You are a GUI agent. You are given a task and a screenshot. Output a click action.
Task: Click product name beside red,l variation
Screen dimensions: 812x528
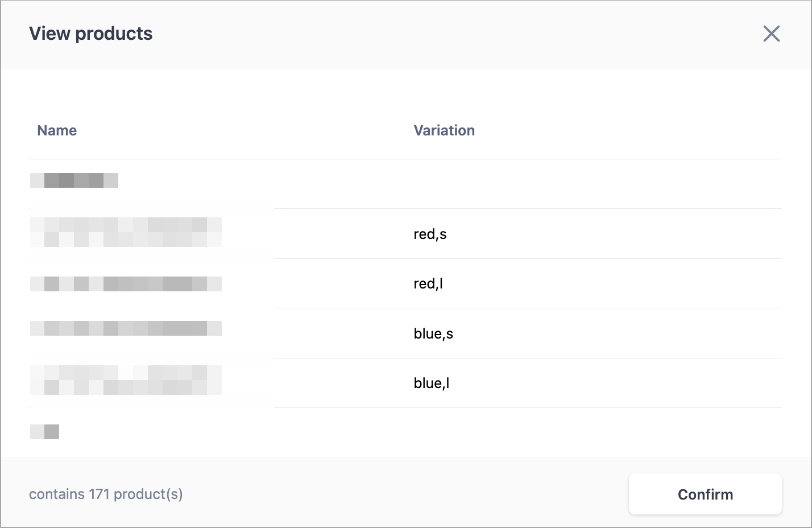pos(126,283)
